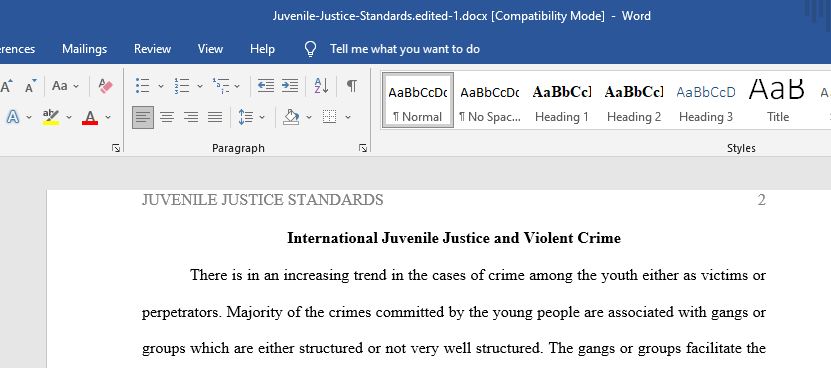Toggle the show paragraph marks pilcrow
This screenshot has height=368, width=831.
coord(352,85)
